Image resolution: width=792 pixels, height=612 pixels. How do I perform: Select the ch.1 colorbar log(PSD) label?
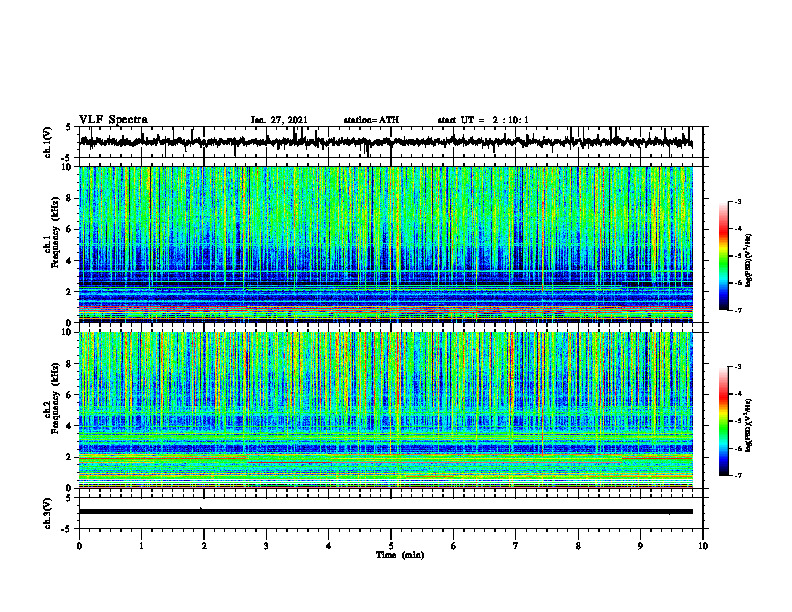point(748,260)
